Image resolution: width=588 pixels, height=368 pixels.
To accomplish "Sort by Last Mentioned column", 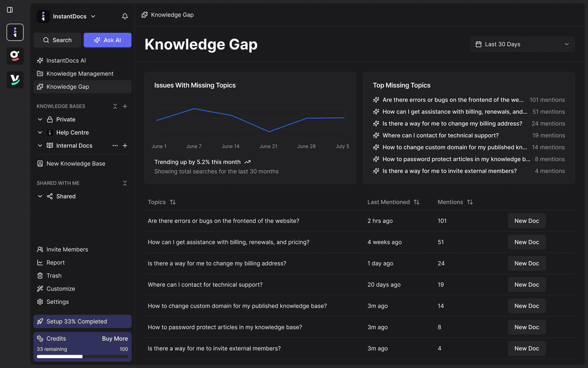I will click(x=416, y=202).
